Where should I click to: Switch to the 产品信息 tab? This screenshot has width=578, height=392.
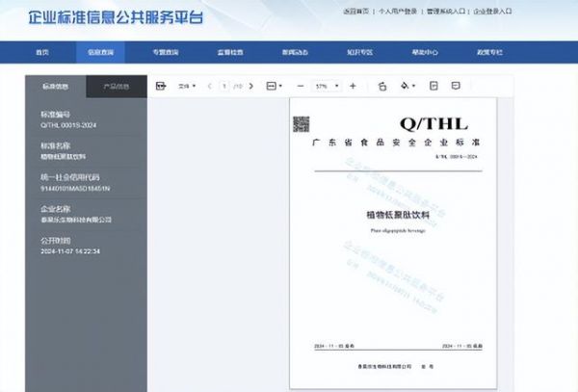pyautogui.click(x=117, y=87)
